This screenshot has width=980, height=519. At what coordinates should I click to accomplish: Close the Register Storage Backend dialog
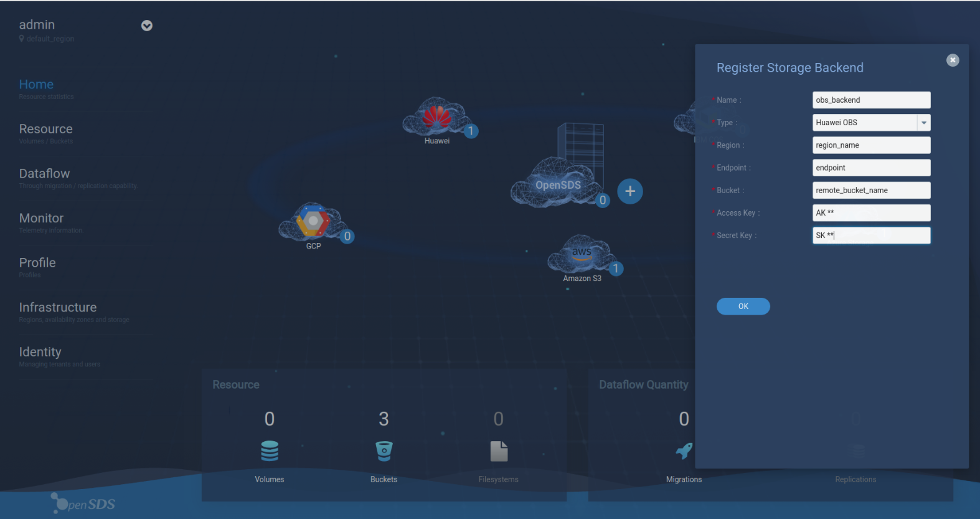click(x=953, y=60)
